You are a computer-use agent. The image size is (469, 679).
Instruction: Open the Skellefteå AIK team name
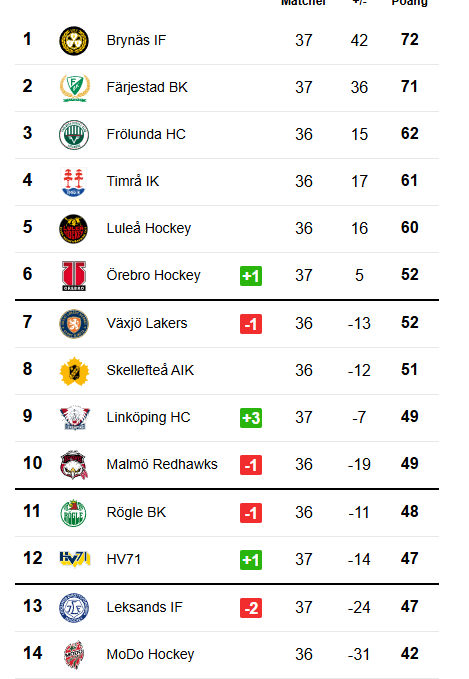150,370
